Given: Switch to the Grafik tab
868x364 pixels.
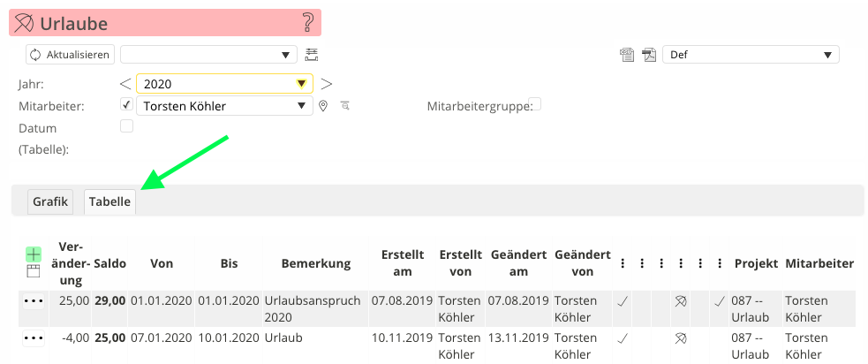Looking at the screenshot, I should pos(50,201).
